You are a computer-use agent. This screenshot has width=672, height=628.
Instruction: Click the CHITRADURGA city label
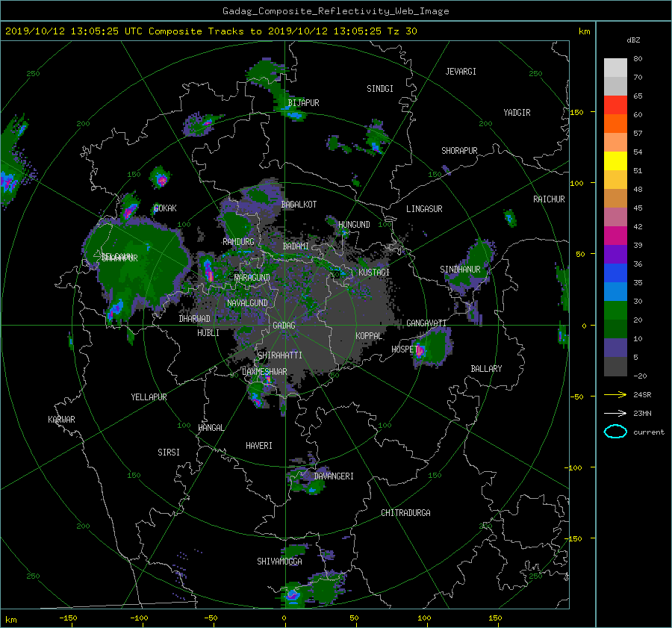click(405, 513)
